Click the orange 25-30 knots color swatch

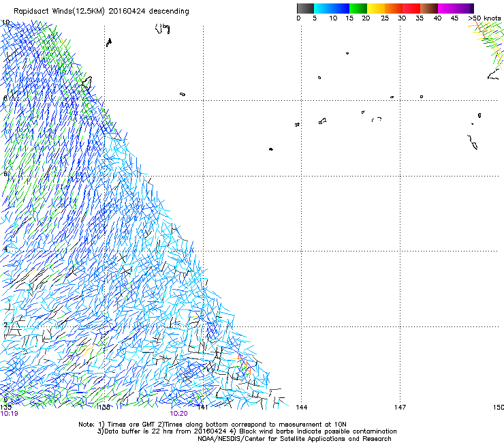pos(394,8)
